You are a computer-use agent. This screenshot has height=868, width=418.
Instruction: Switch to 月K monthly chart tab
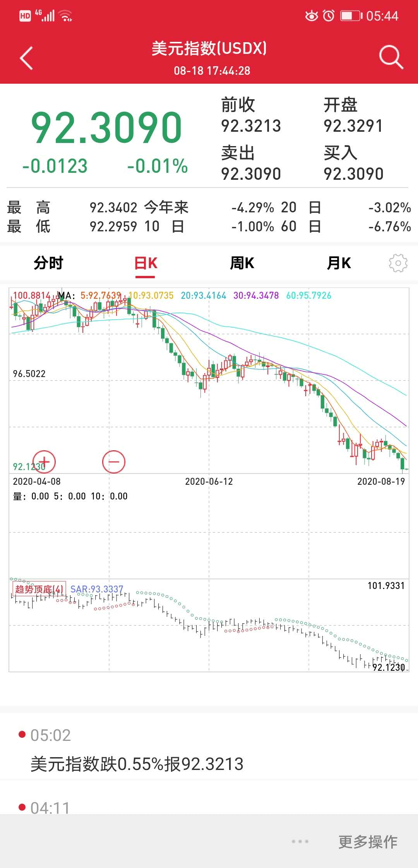click(339, 263)
